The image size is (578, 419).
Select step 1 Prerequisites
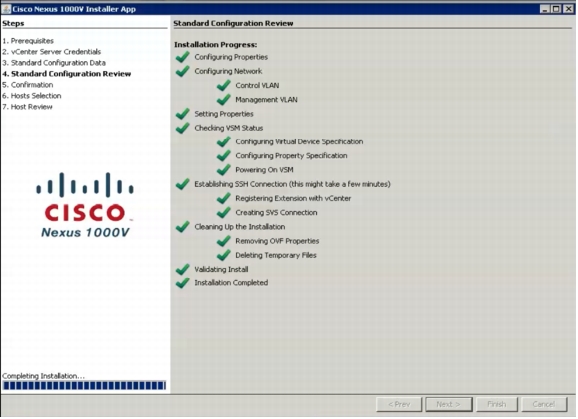click(x=28, y=41)
